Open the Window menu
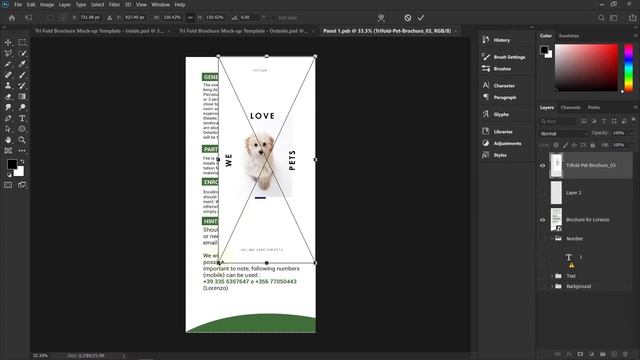The width and height of the screenshot is (640, 360). click(x=160, y=4)
